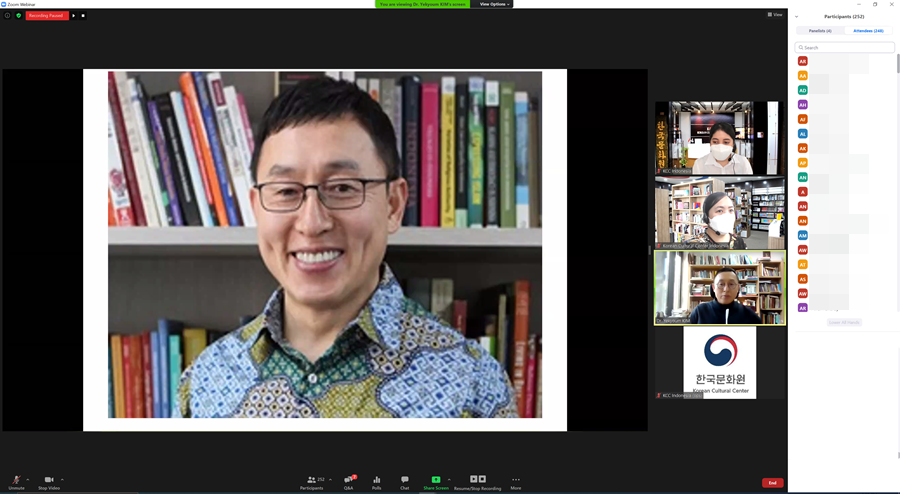
Task: Click the green Share Screen button
Action: (436, 483)
